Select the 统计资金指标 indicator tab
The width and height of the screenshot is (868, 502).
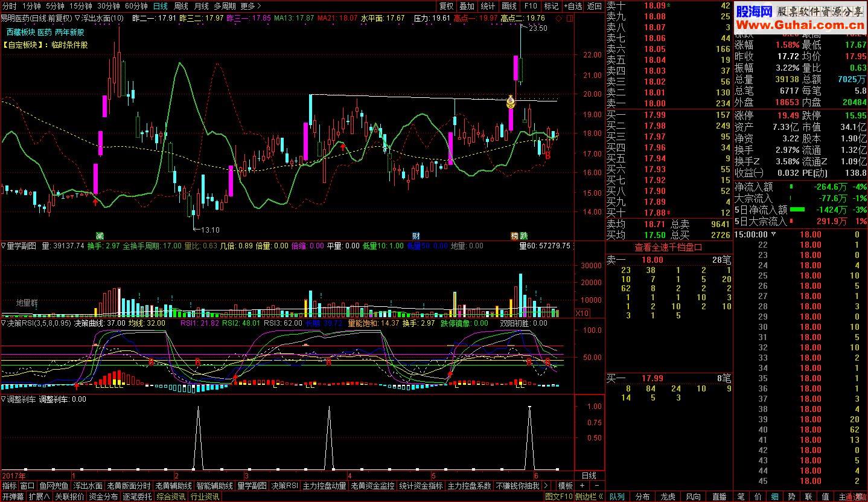(x=421, y=486)
